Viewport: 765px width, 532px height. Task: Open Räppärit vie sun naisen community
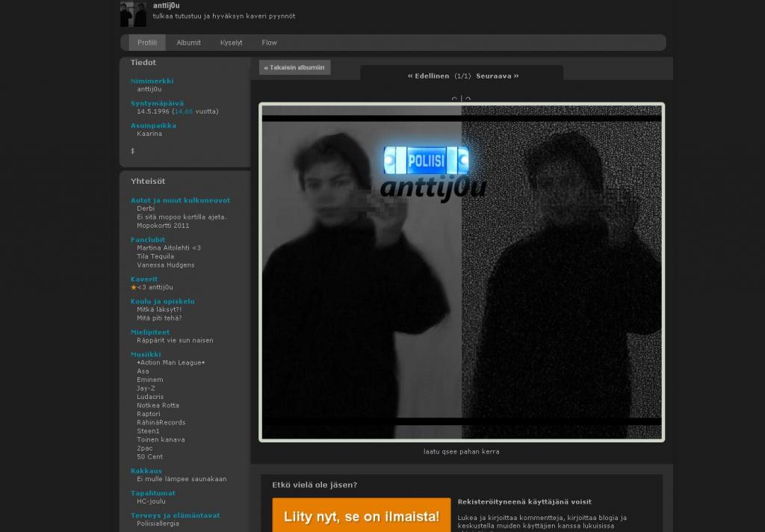pyautogui.click(x=175, y=340)
